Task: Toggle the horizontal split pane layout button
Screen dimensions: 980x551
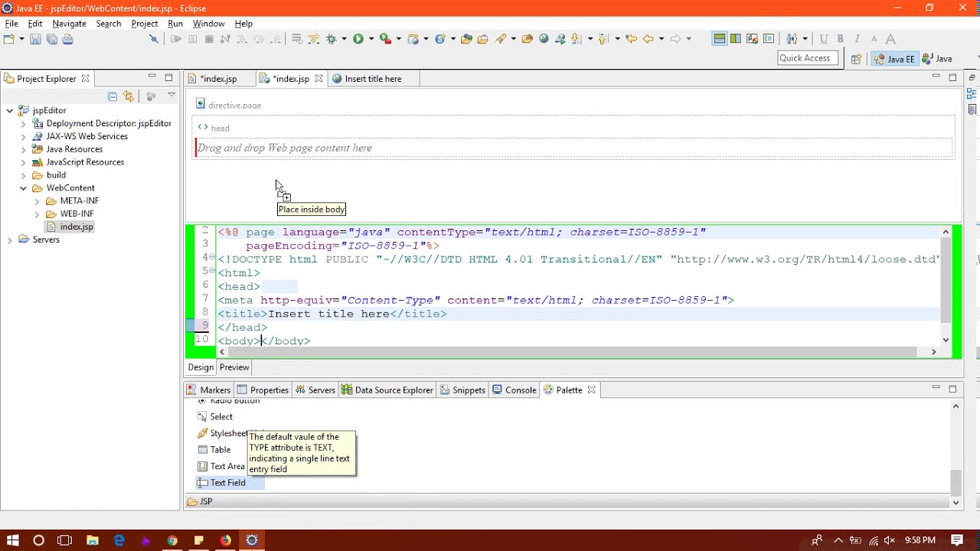Action: click(719, 39)
